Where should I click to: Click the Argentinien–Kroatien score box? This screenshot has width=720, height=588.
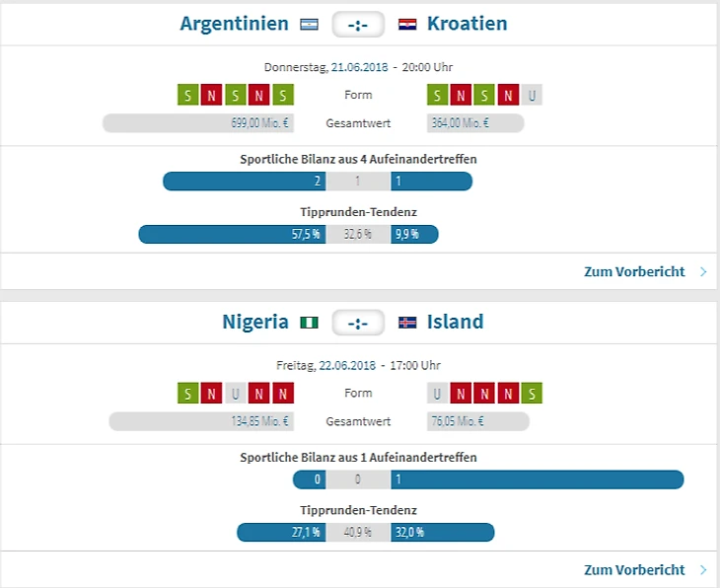pyautogui.click(x=358, y=25)
